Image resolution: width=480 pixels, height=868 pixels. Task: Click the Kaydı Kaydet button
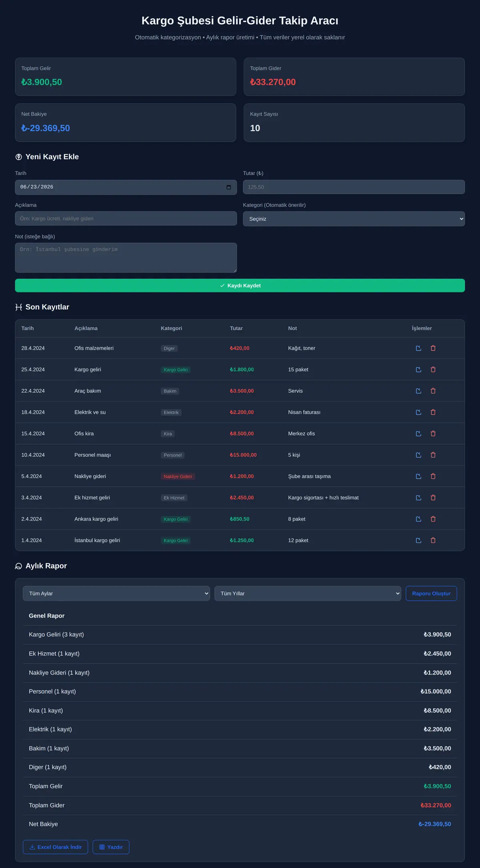click(240, 285)
